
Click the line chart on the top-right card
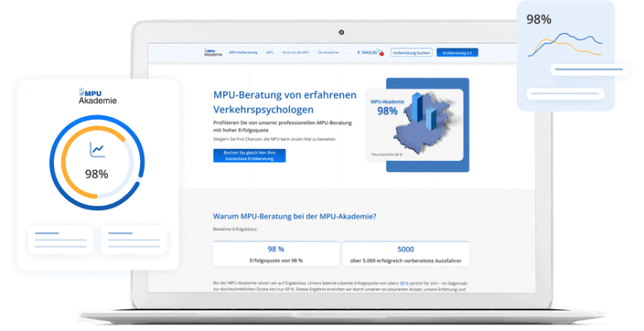565,45
